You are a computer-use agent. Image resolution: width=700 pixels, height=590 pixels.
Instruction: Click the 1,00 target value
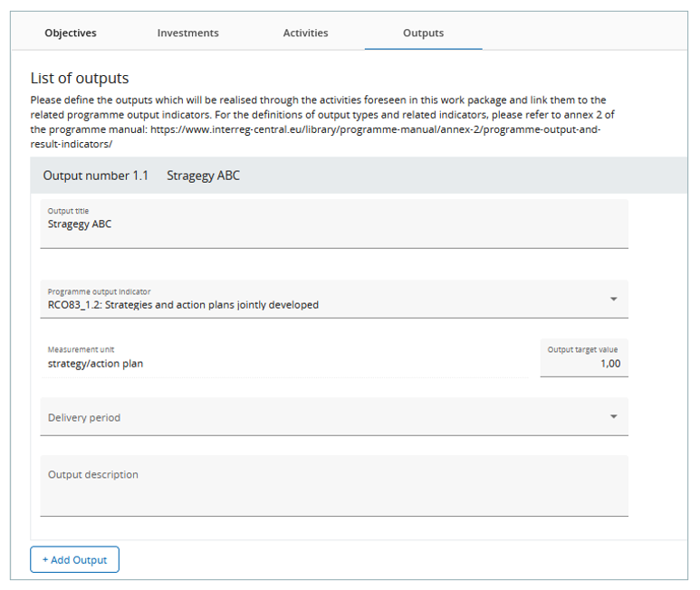[610, 364]
